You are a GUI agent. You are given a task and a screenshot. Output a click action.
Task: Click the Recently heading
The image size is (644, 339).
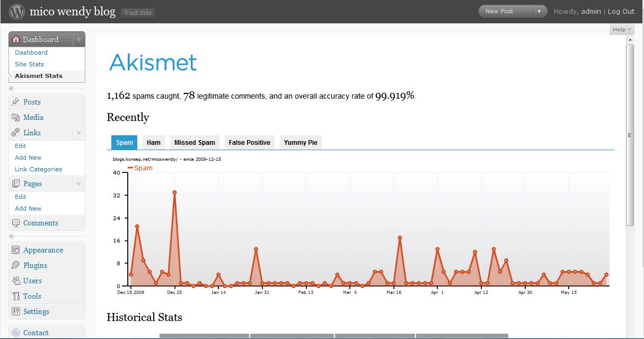pyautogui.click(x=128, y=117)
